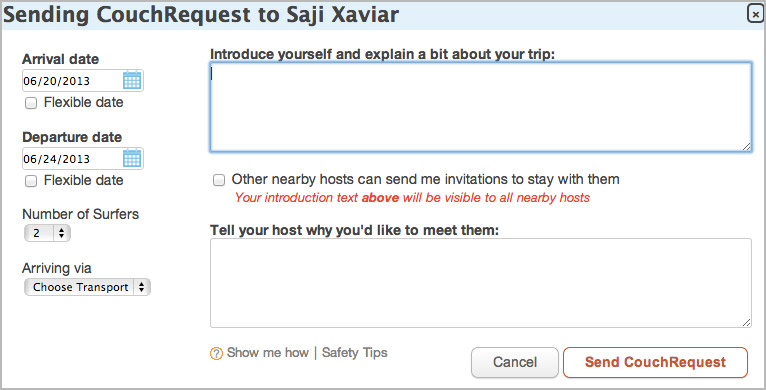
Task: Click the Send CouchRequest button
Action: (656, 362)
